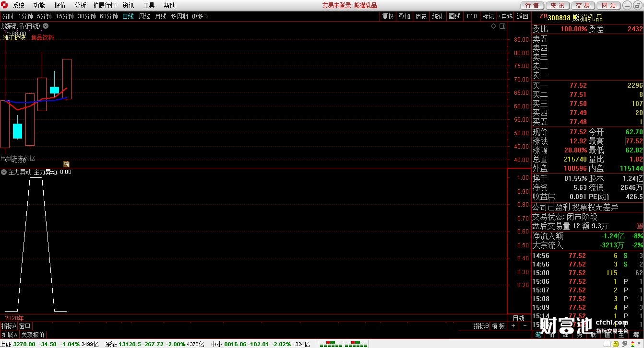The image size is (644, 348).
Task: Add stock via +自选 button
Action: [506, 16]
